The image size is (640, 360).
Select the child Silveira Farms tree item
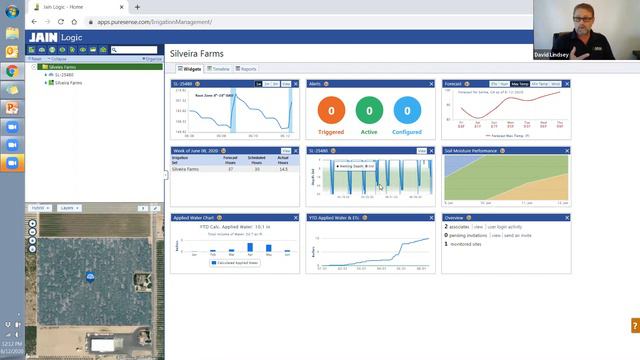click(x=69, y=82)
